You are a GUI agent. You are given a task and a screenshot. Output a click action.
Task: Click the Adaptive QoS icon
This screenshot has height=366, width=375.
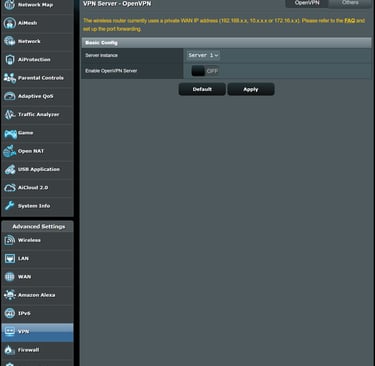[10, 96]
